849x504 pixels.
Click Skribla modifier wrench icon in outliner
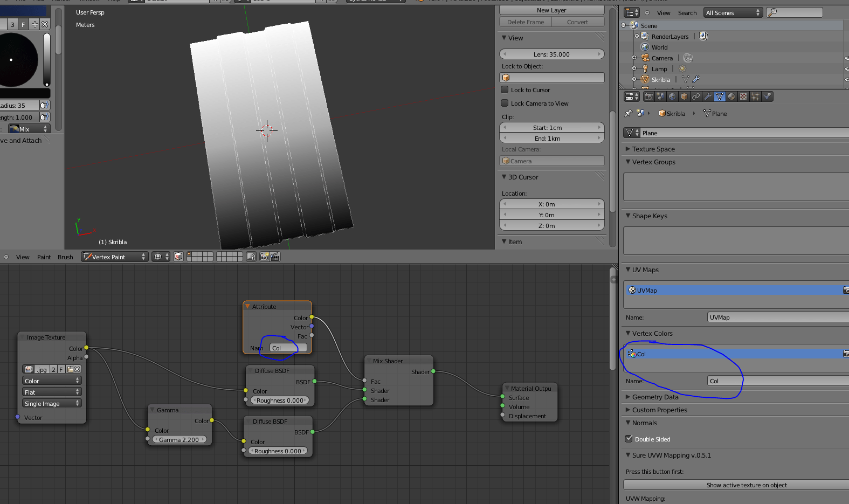(696, 79)
